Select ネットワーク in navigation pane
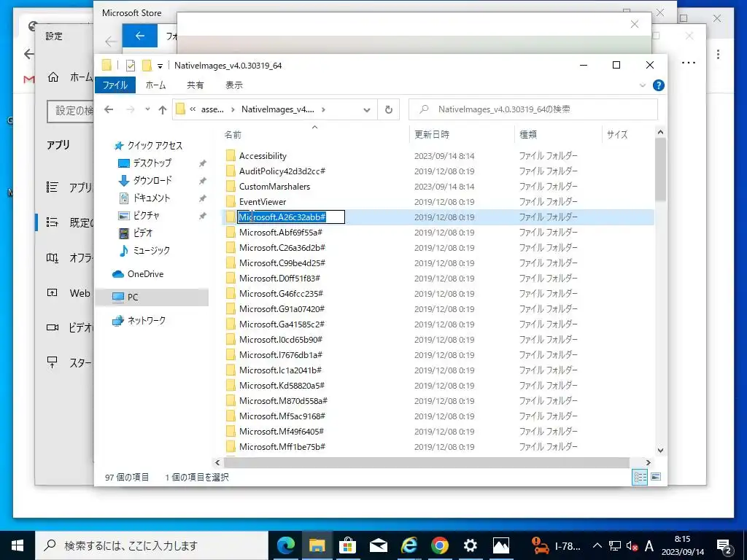Viewport: 747px width, 560px height. pyautogui.click(x=146, y=321)
